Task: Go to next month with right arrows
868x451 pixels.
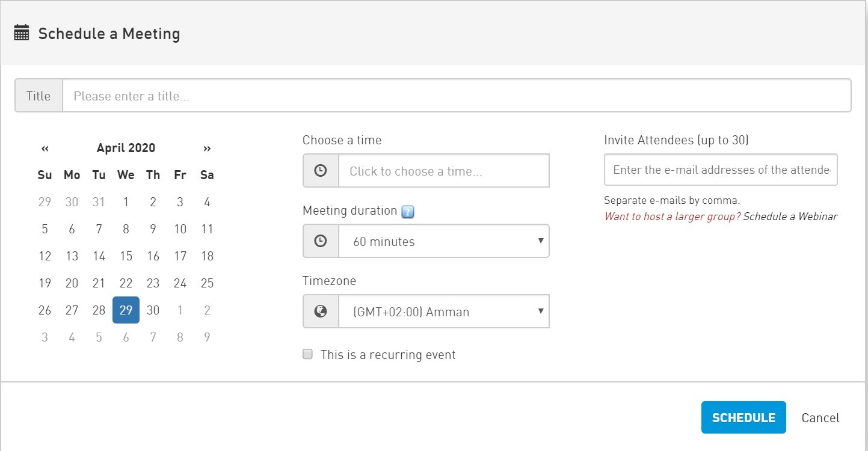Action: point(207,149)
